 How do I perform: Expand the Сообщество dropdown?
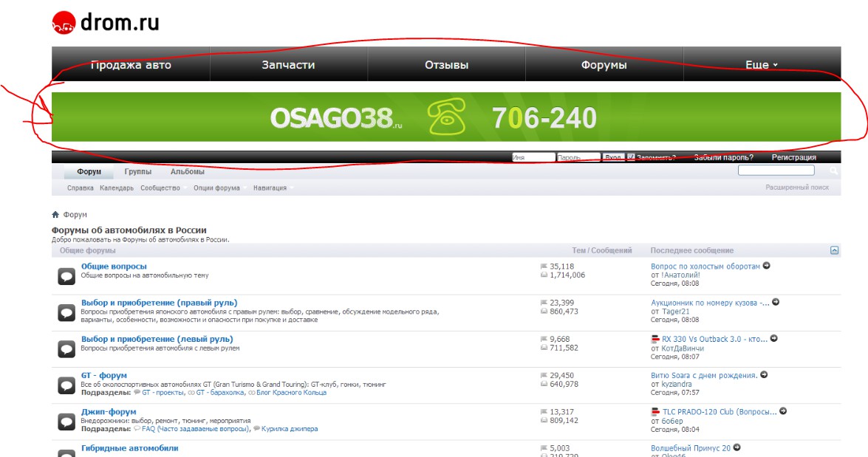pyautogui.click(x=163, y=188)
